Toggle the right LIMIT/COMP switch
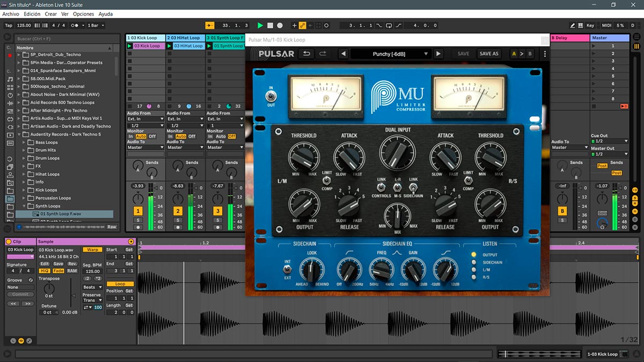 point(468,181)
